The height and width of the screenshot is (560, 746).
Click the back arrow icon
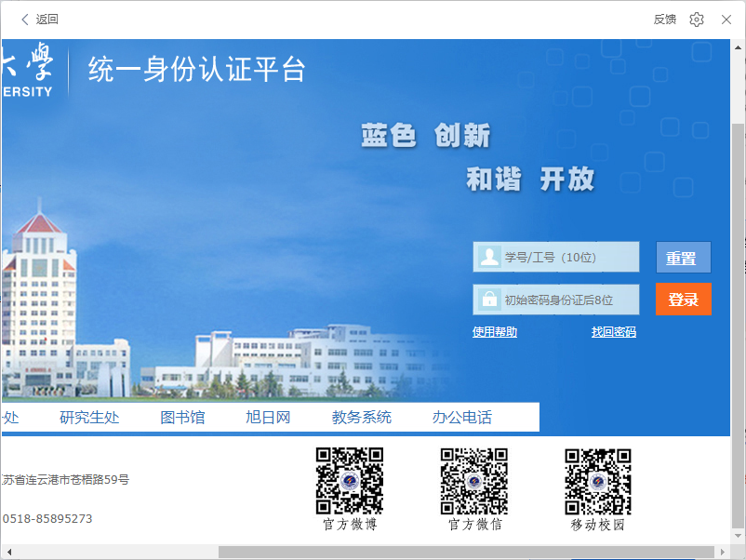[x=25, y=20]
